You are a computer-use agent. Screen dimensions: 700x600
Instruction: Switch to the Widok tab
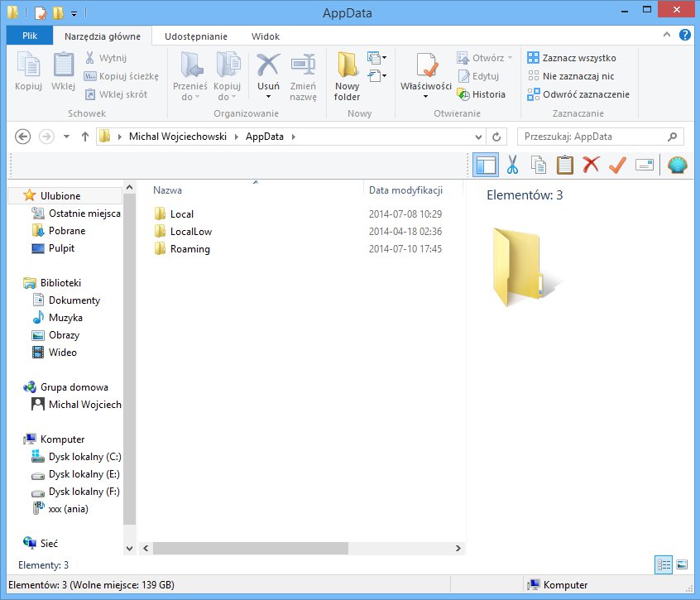[265, 36]
